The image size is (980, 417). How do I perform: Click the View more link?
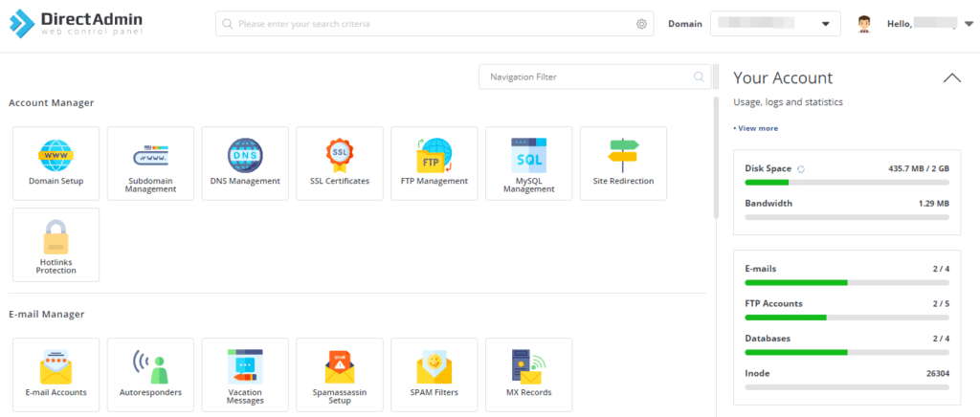point(756,128)
